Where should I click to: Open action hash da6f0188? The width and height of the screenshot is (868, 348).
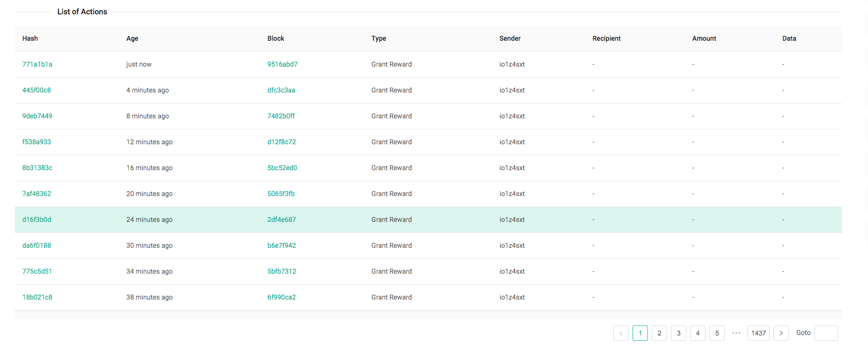(x=36, y=245)
